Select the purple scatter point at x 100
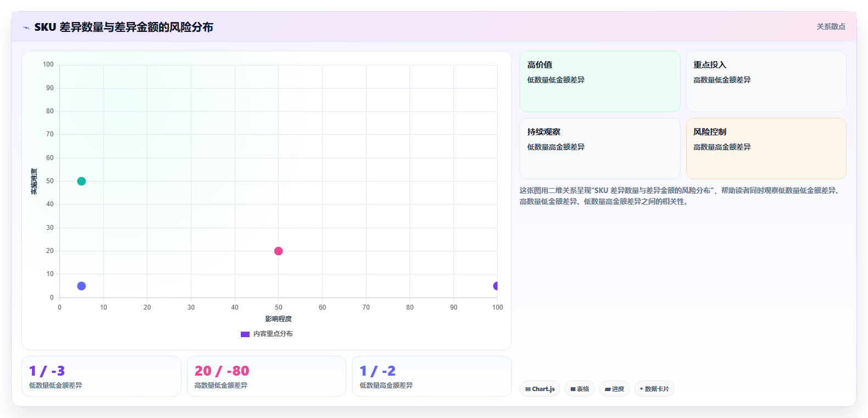868x418 pixels. pos(496,286)
